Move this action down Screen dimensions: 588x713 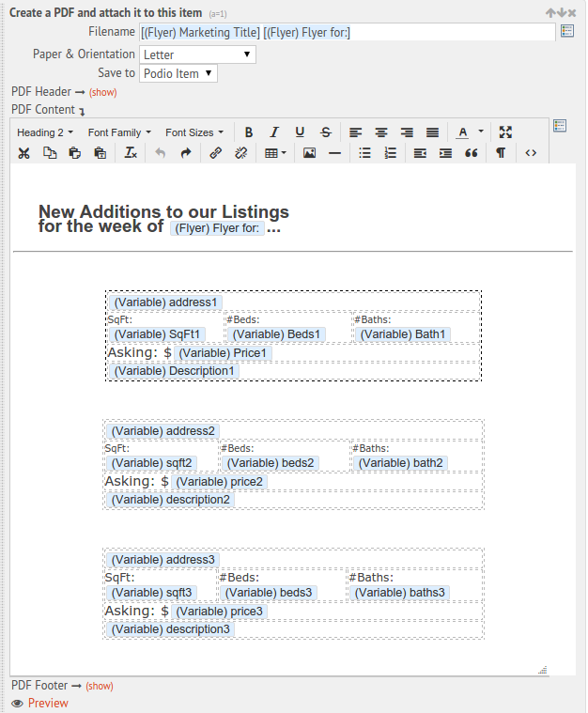click(x=562, y=13)
